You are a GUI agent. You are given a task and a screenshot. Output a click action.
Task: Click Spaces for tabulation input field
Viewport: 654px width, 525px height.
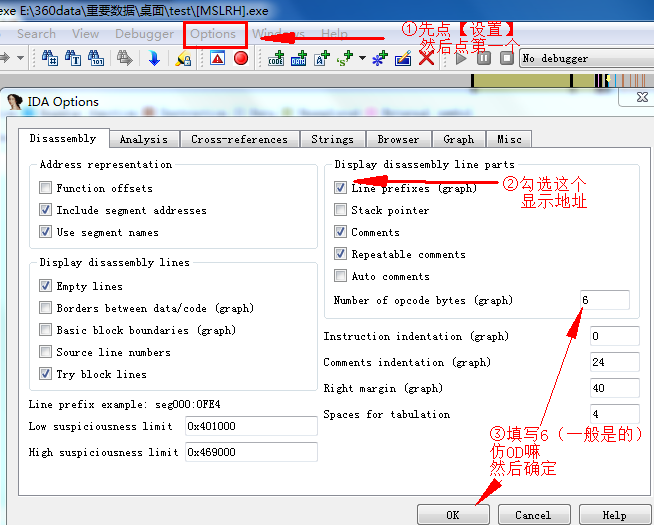point(615,414)
